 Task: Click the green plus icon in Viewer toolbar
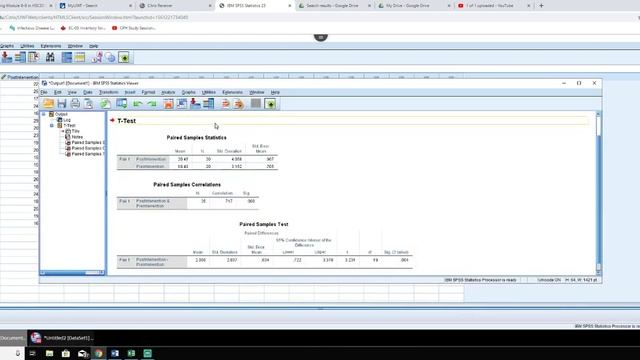pos(270,104)
